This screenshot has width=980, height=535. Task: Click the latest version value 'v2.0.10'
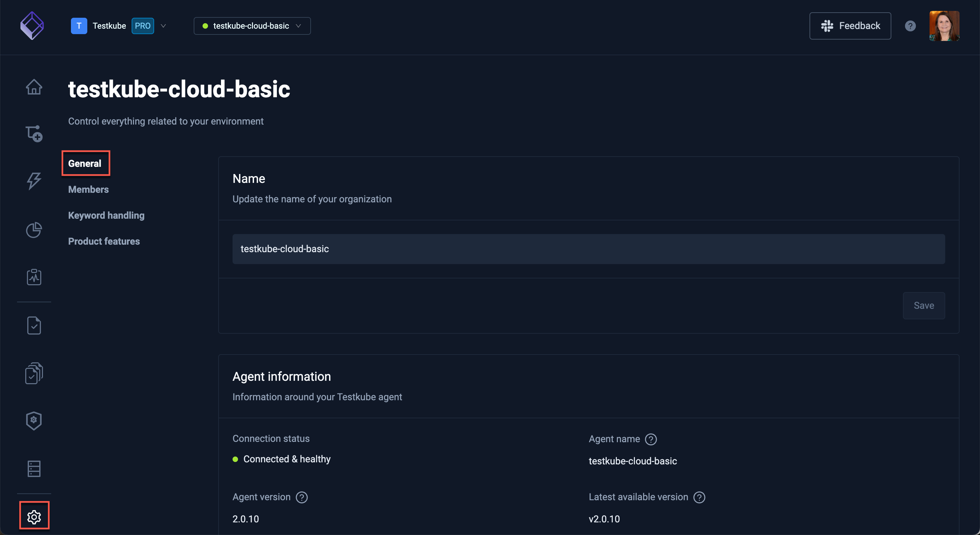(x=604, y=519)
